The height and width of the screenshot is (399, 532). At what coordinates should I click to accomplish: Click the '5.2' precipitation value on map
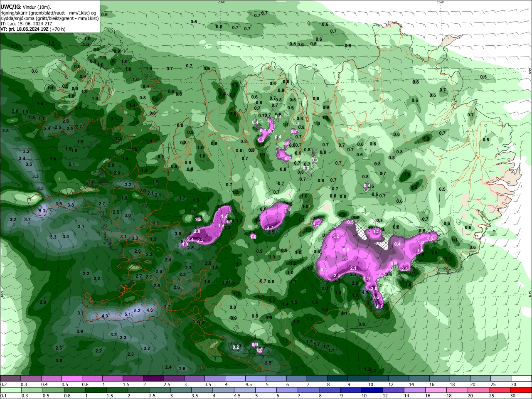tap(138, 310)
